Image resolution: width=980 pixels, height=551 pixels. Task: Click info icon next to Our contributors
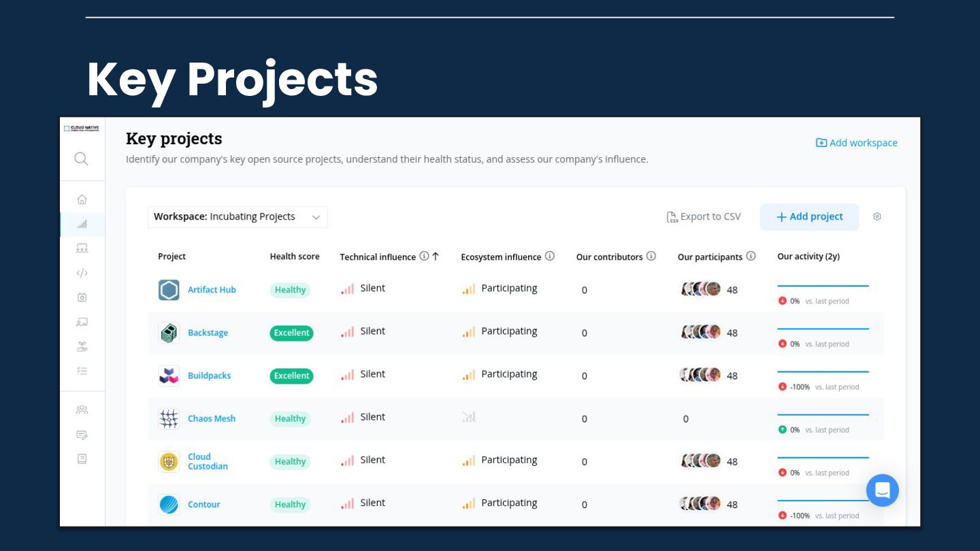[x=651, y=256]
